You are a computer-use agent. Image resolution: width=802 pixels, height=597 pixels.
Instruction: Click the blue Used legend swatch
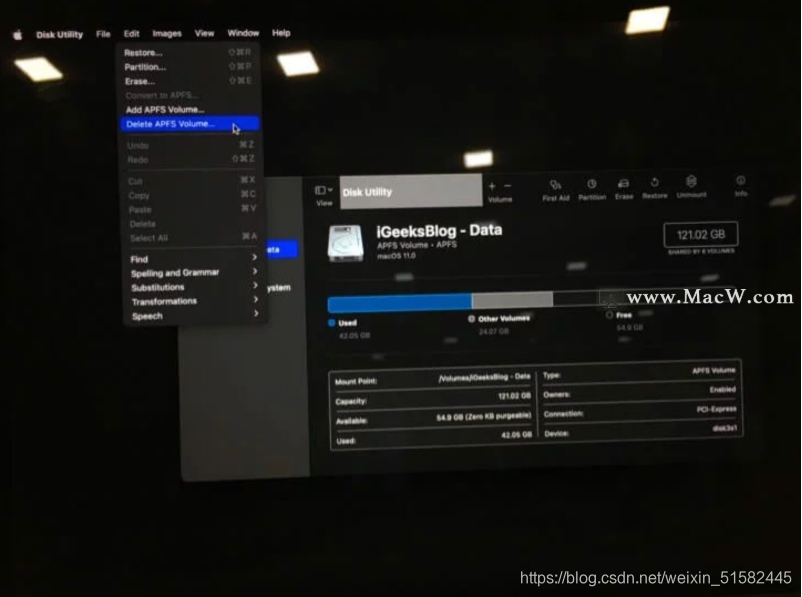click(x=331, y=323)
